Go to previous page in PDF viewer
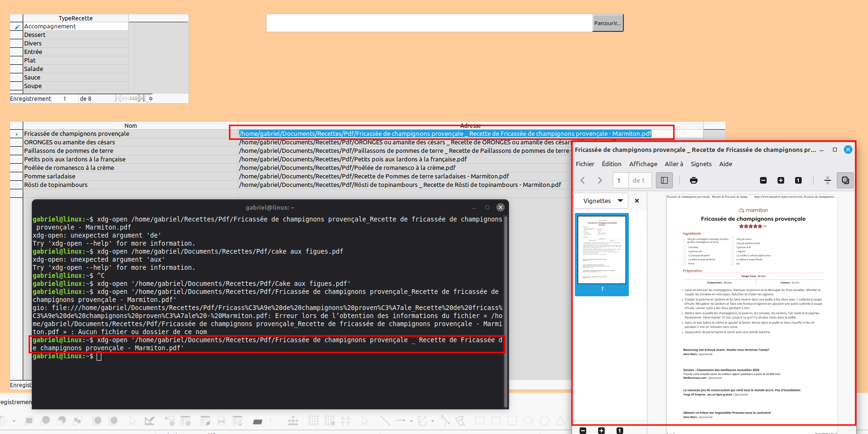This screenshot has width=868, height=434. point(583,180)
